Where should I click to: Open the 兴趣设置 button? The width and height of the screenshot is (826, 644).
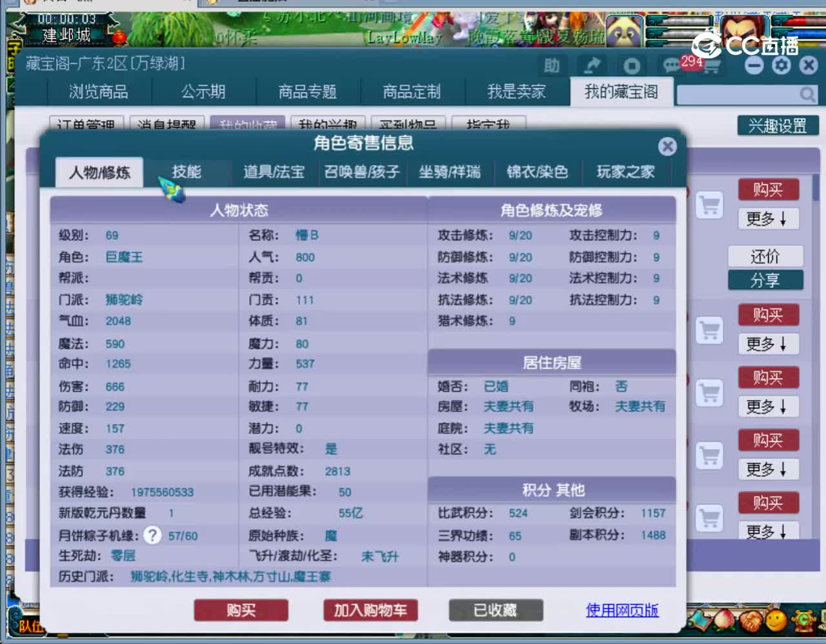pyautogui.click(x=778, y=125)
